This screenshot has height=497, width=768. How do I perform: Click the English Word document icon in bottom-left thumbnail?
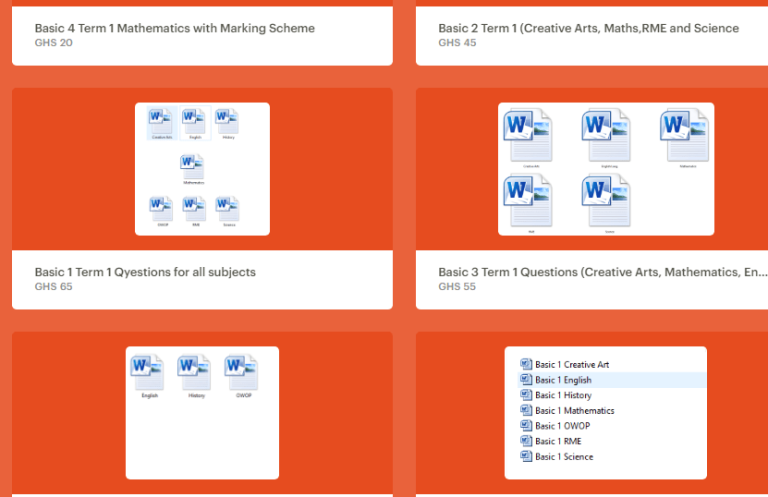(x=148, y=376)
